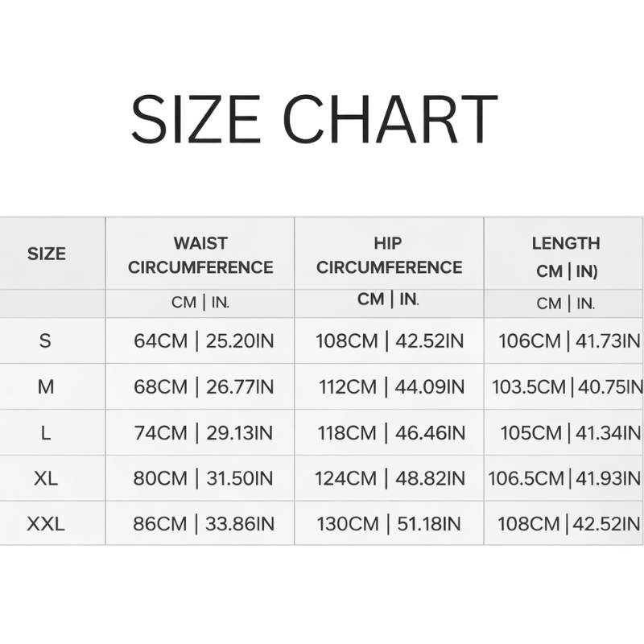This screenshot has width=644, height=644.
Task: Select the HIP CIRCUMFERENCE column header
Action: (389, 255)
